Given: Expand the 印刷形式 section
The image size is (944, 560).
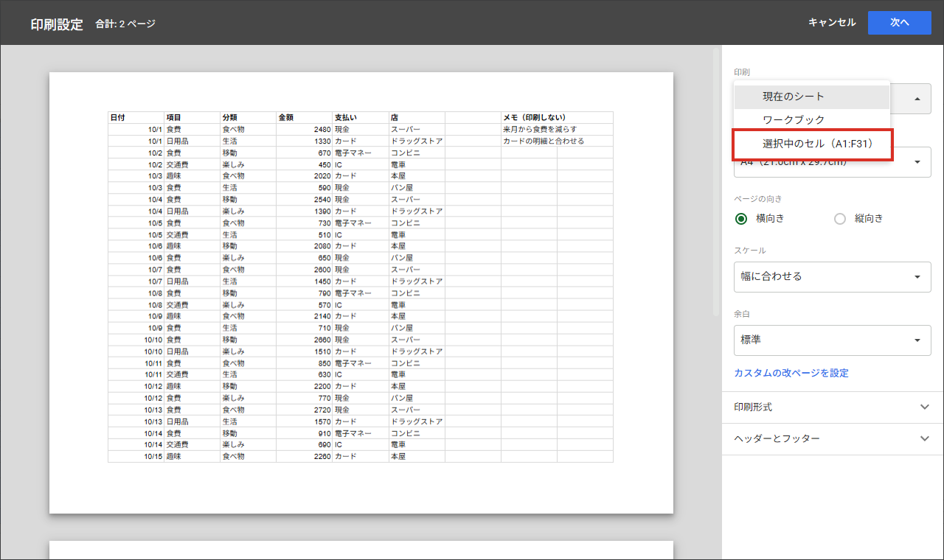Looking at the screenshot, I should [833, 407].
